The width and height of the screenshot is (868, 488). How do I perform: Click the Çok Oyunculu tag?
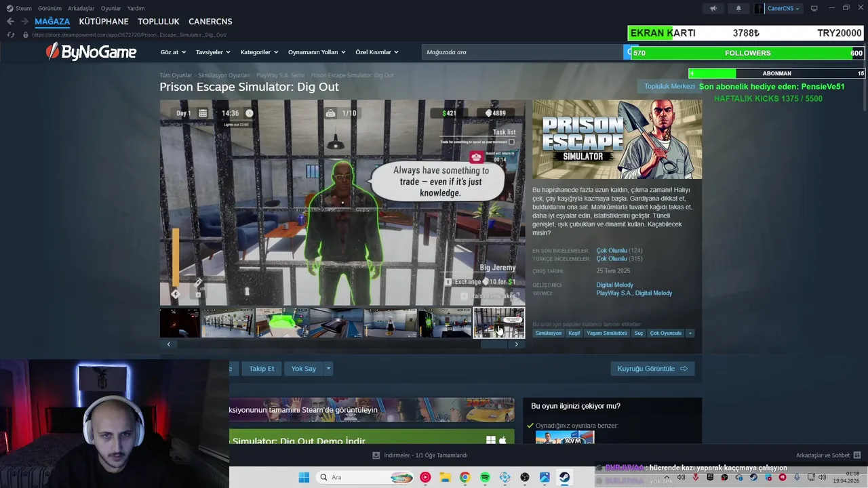[666, 333]
